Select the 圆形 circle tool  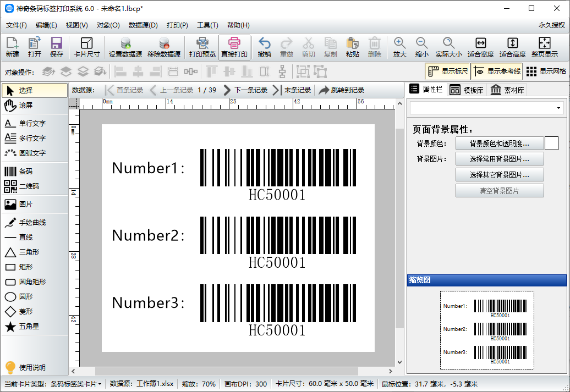point(35,297)
